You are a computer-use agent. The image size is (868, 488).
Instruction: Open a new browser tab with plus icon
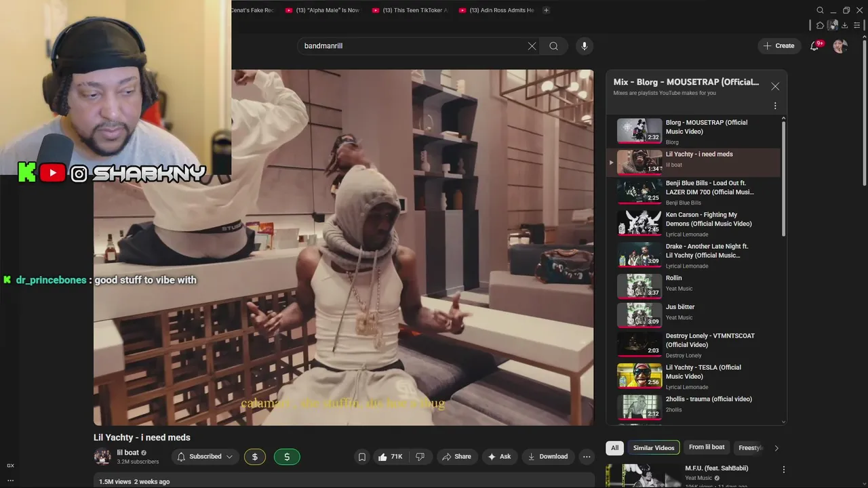pos(546,10)
